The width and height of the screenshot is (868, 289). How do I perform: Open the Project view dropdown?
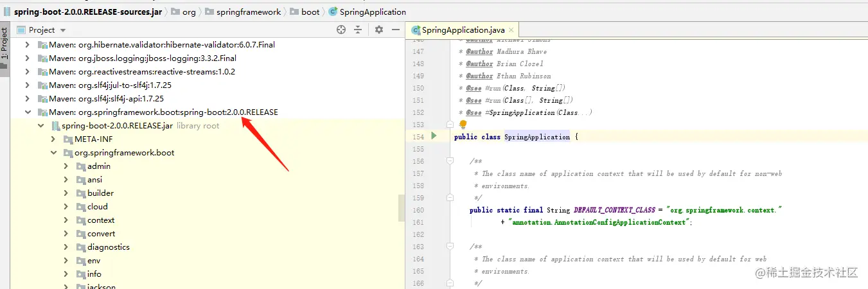[x=63, y=30]
